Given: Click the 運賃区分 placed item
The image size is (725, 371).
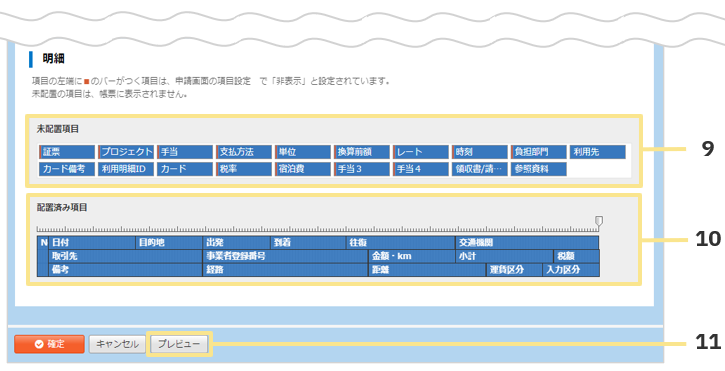Looking at the screenshot, I should pos(514,270).
